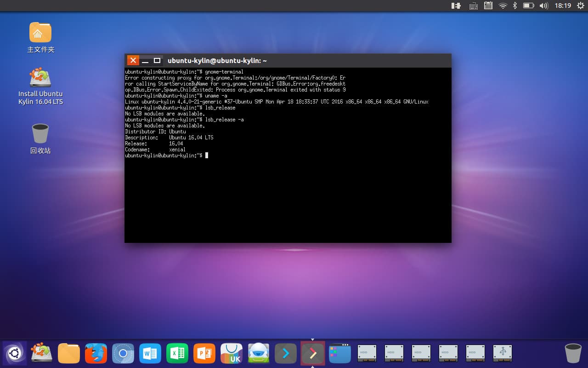Open Firefox from the dock

[x=96, y=353]
